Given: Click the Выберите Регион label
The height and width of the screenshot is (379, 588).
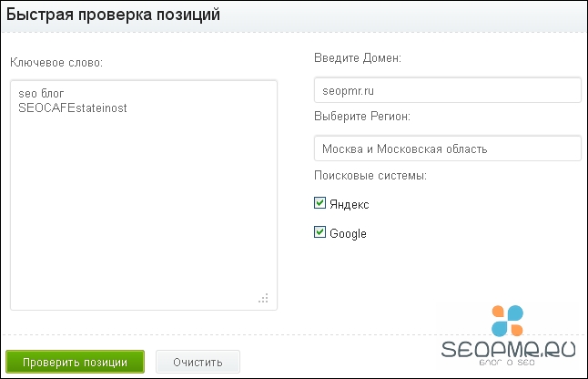Looking at the screenshot, I should click(361, 117).
